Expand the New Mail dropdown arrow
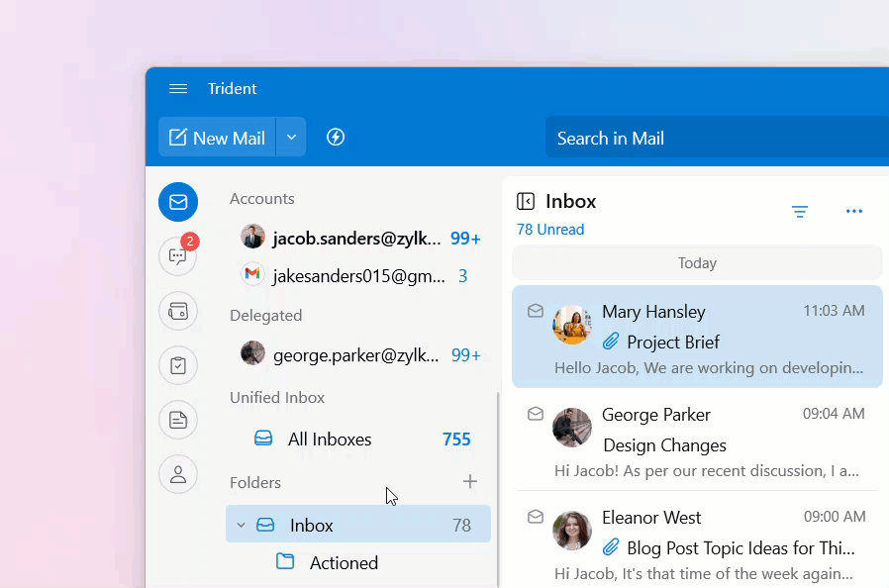 tap(291, 138)
